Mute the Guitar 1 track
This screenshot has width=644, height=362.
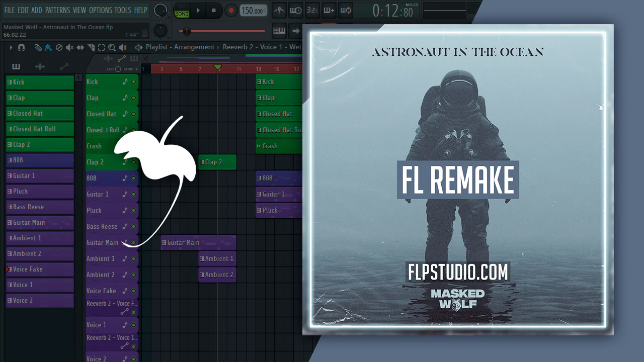[133, 195]
